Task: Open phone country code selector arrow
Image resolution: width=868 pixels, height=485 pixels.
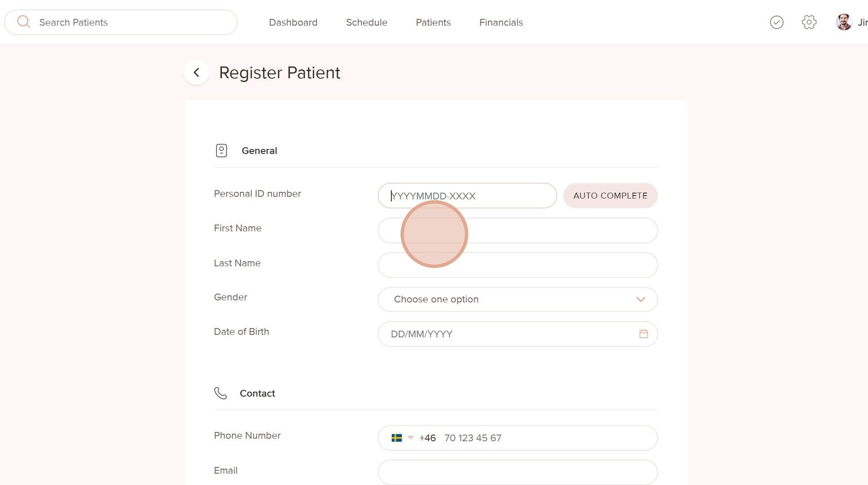Action: [411, 438]
